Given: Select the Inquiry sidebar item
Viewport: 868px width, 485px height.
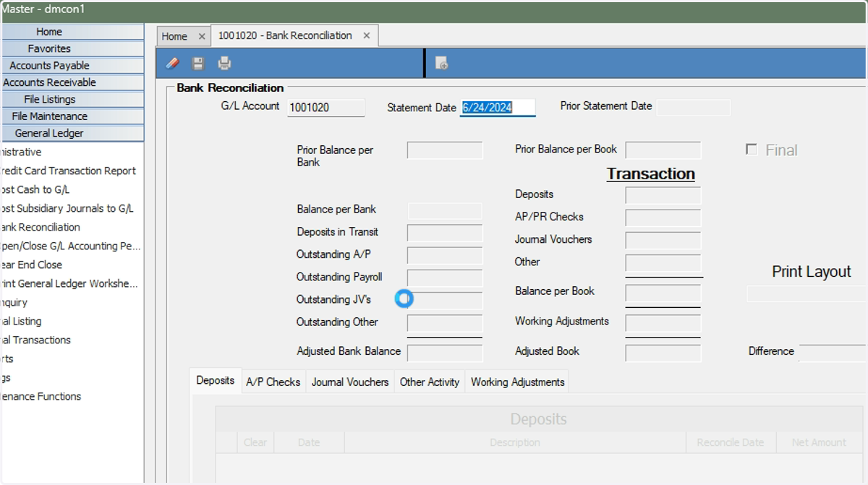Looking at the screenshot, I should point(14,302).
